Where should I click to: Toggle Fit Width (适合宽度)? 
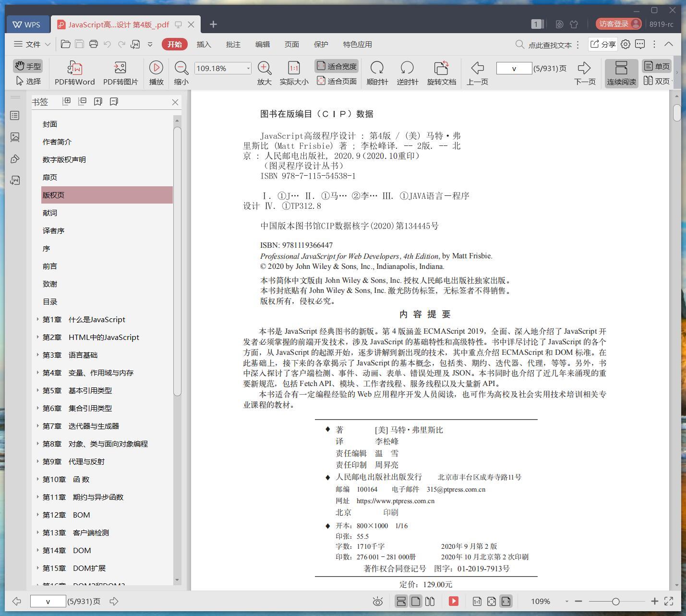337,66
